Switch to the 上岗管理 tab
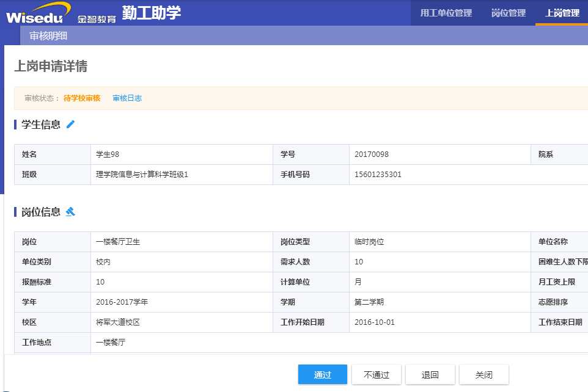588x392 pixels. pyautogui.click(x=562, y=13)
